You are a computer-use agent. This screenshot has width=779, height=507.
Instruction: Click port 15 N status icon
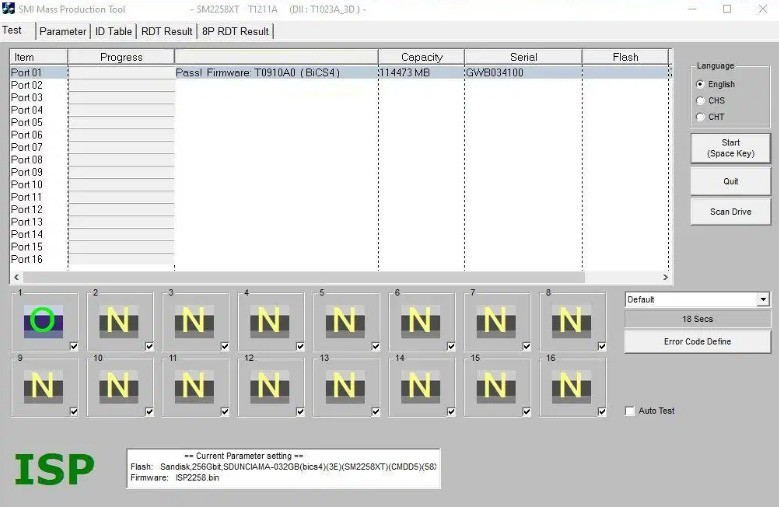[496, 387]
